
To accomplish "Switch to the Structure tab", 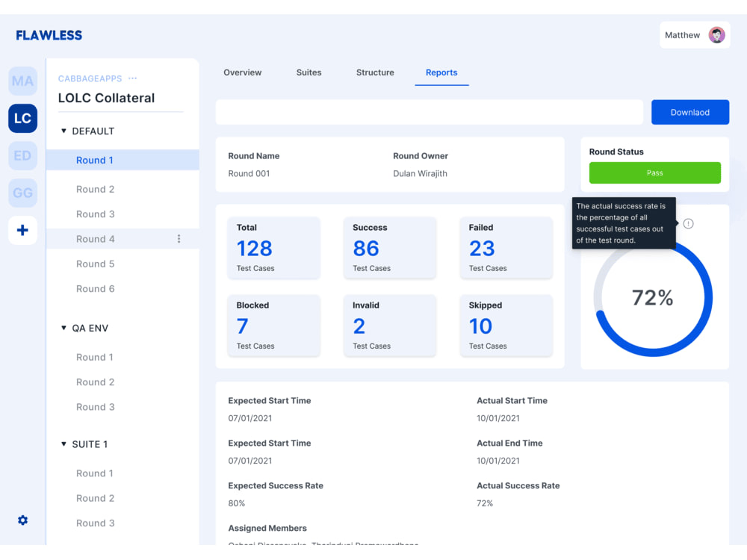I will [x=375, y=72].
